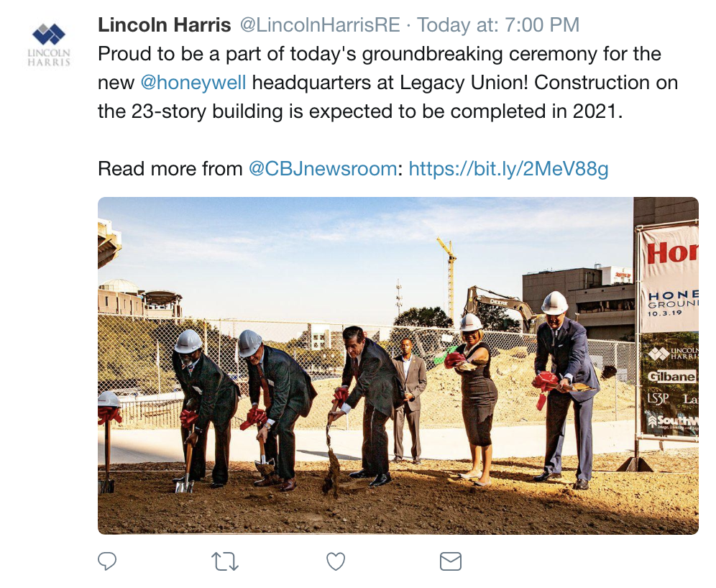Click the "Read more from" text
This screenshot has width=716, height=588.
(x=170, y=169)
